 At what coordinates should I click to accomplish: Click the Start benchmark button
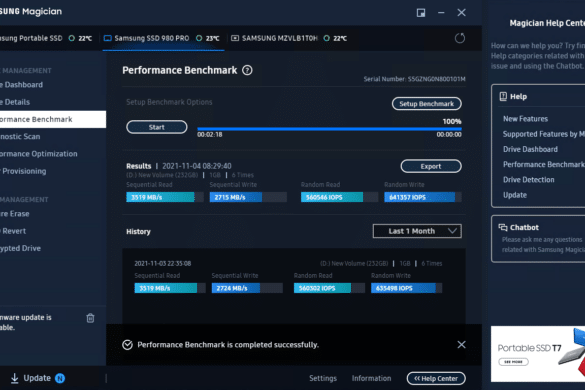[x=157, y=127]
